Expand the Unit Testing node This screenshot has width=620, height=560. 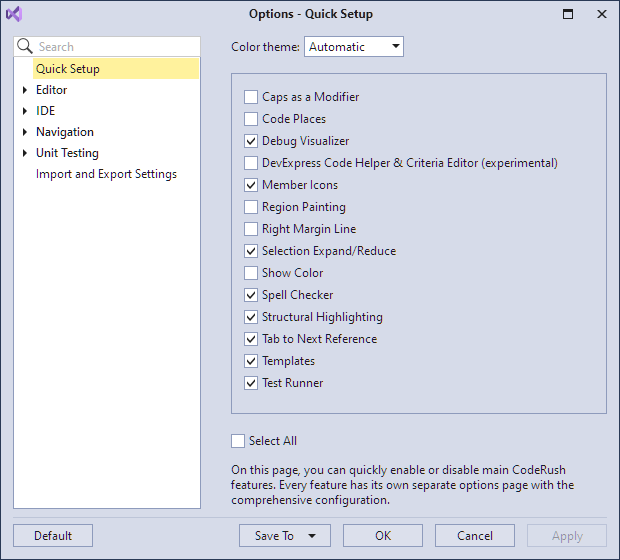tap(25, 153)
